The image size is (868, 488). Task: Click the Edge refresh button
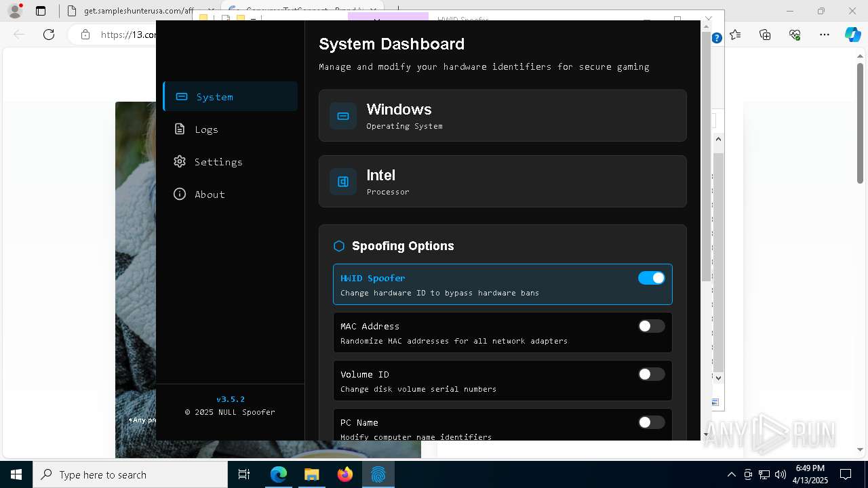pyautogui.click(x=48, y=35)
